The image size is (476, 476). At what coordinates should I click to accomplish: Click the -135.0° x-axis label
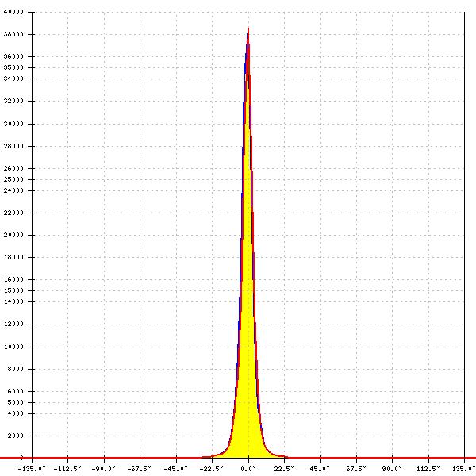point(32,469)
